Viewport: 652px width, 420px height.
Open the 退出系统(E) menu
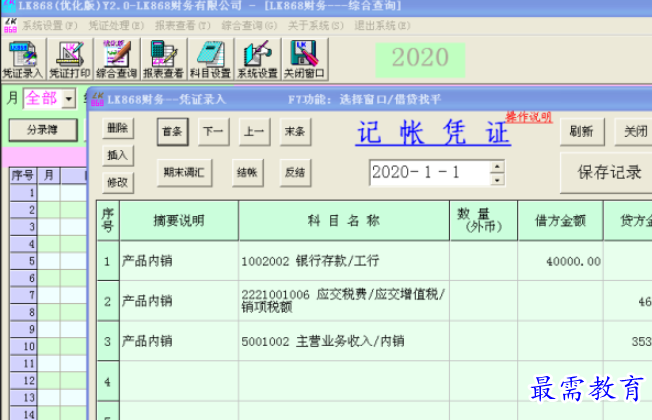coord(383,26)
